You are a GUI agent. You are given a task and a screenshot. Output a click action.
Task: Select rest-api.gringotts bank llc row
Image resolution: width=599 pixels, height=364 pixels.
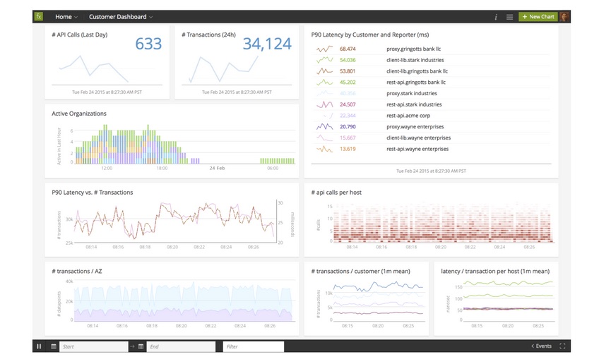pyautogui.click(x=431, y=82)
